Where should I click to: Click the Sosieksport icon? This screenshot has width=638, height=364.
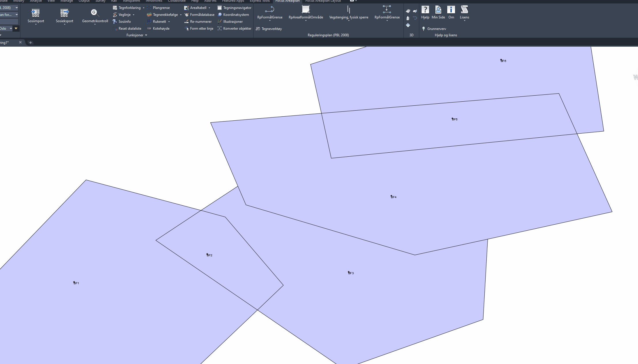coord(64,13)
